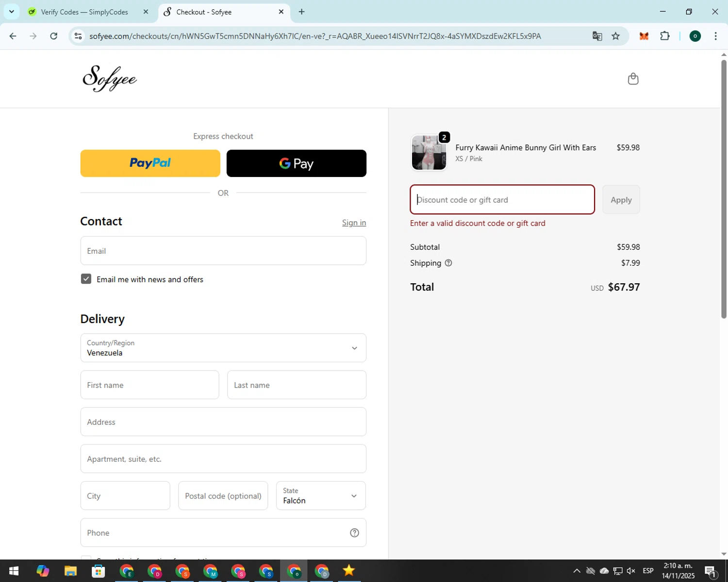Show the phone field help icon
728x582 pixels.
(x=354, y=533)
